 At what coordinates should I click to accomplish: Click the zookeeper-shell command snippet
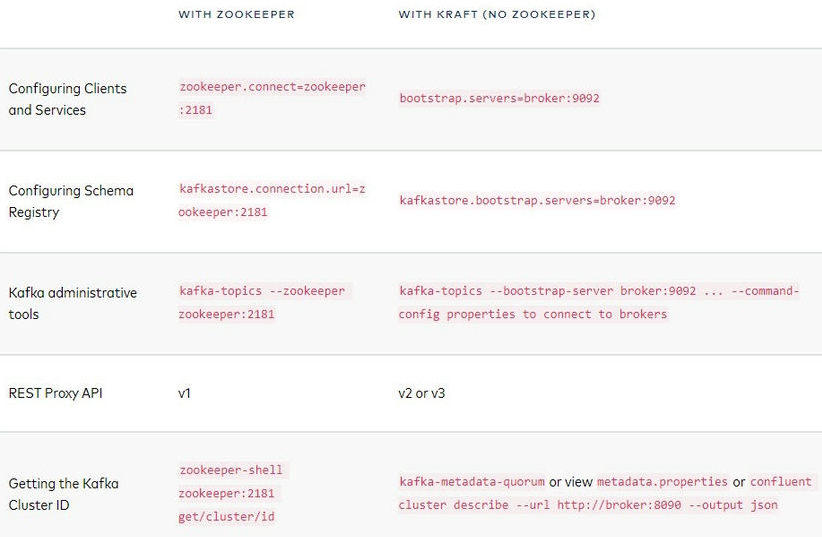pos(231,493)
